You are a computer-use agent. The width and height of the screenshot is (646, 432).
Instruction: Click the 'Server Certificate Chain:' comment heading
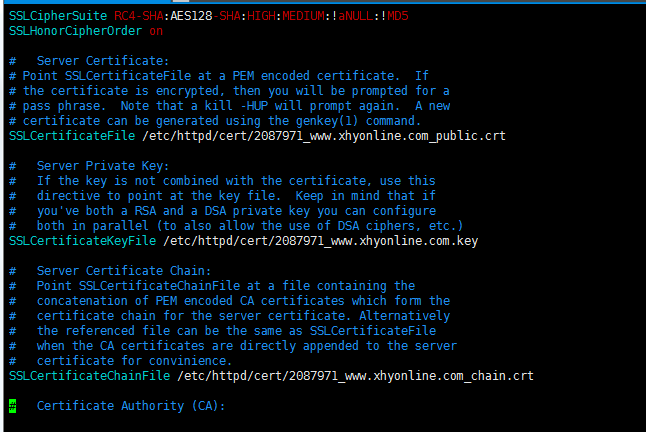(x=124, y=271)
